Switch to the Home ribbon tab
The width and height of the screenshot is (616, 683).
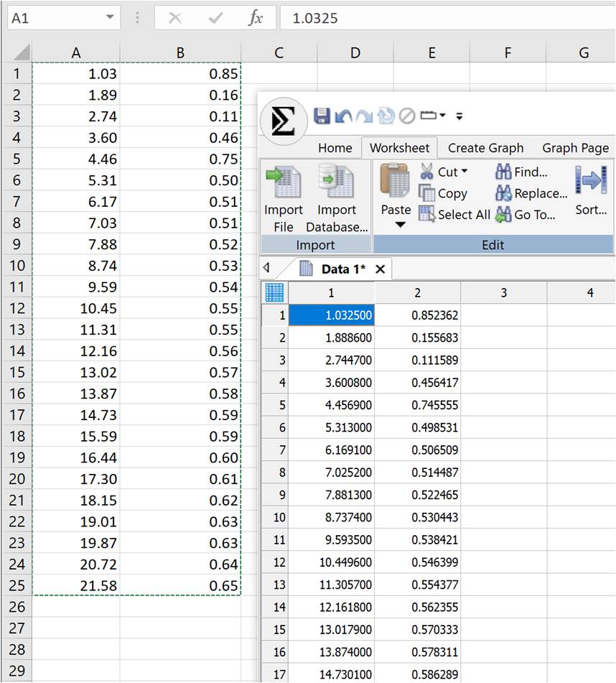[335, 148]
